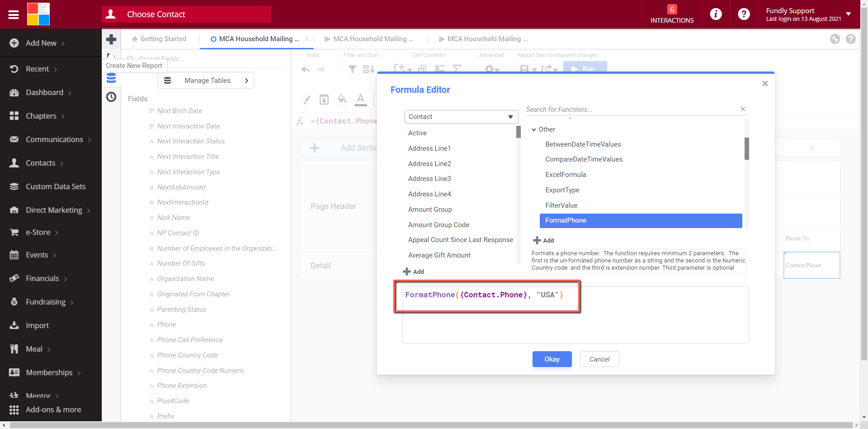Click the Choose Contact person icon
868x429 pixels.
111,14
